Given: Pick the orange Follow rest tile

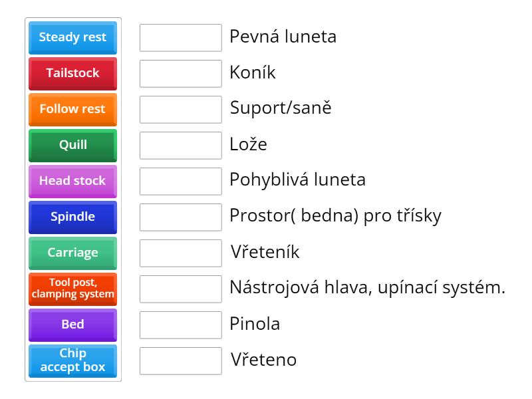Looking at the screenshot, I should tap(72, 109).
